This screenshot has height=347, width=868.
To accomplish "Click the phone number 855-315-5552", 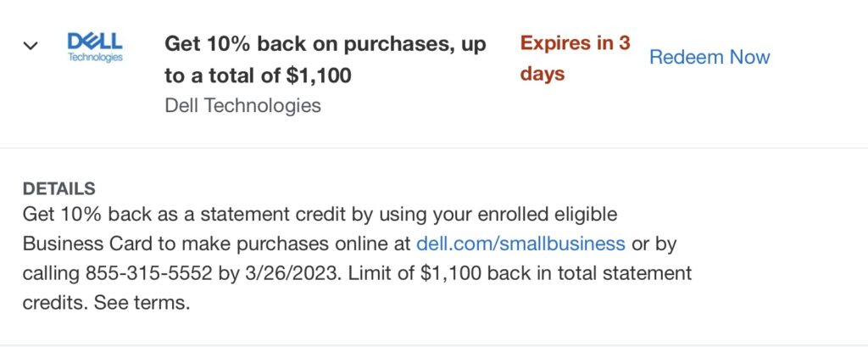I will pos(149,273).
